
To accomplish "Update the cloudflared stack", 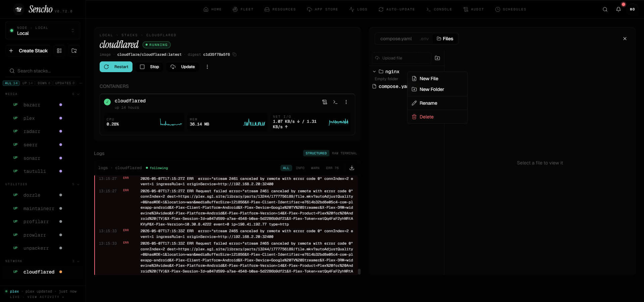I will point(183,67).
